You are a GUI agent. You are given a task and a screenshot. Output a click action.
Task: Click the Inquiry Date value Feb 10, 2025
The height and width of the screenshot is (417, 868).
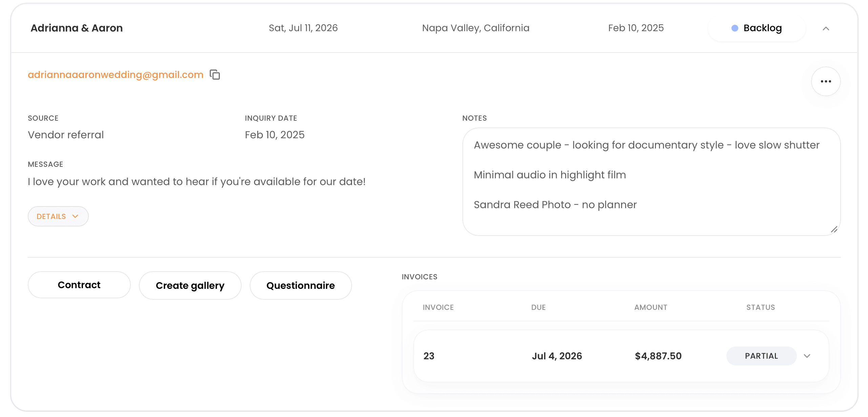click(x=274, y=135)
